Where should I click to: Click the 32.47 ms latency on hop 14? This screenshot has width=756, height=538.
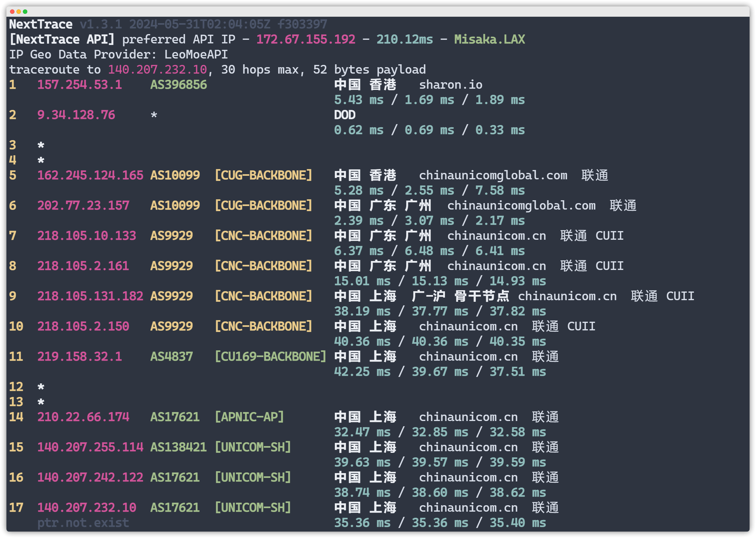(x=362, y=432)
